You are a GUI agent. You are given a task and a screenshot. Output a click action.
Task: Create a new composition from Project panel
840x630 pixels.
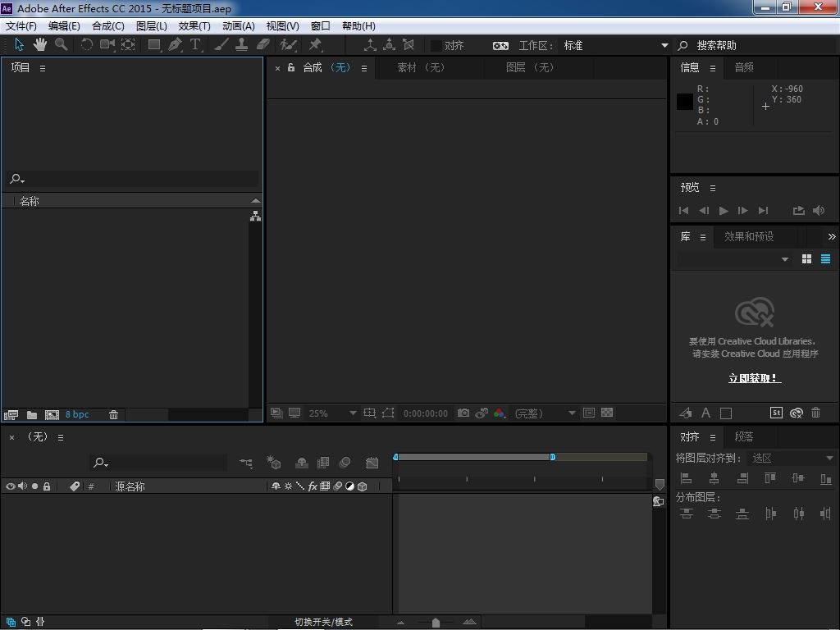click(x=52, y=414)
